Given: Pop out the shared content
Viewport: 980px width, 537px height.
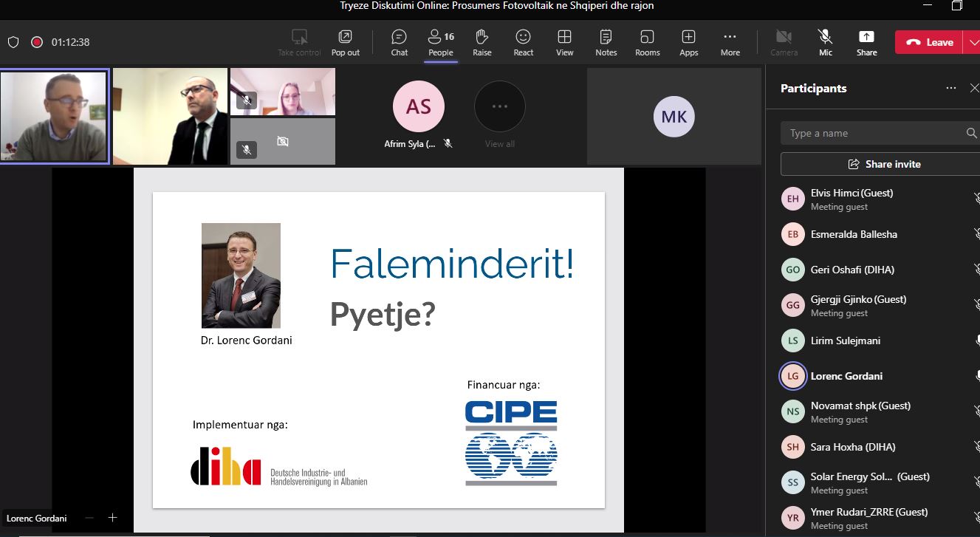Looking at the screenshot, I should pos(346,42).
